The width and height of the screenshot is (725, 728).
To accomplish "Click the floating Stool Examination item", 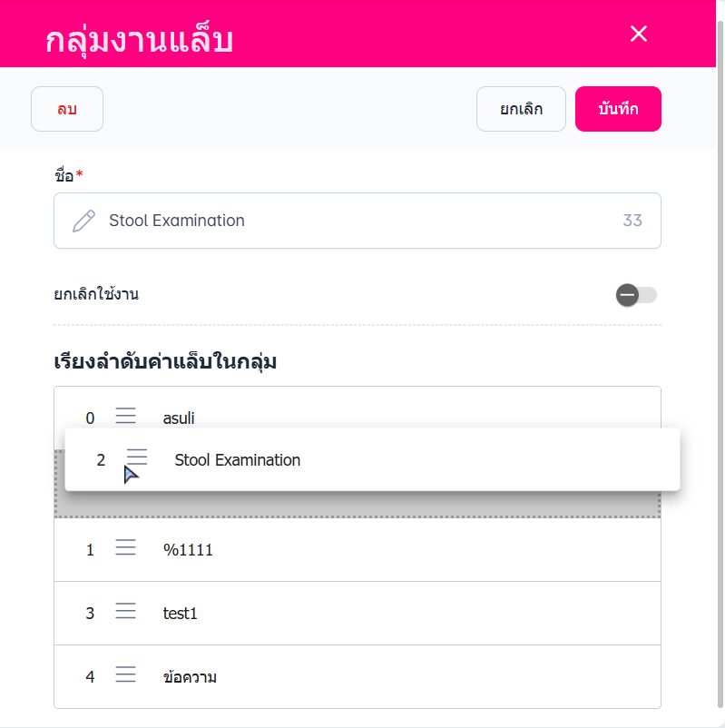I will click(x=408, y=459).
